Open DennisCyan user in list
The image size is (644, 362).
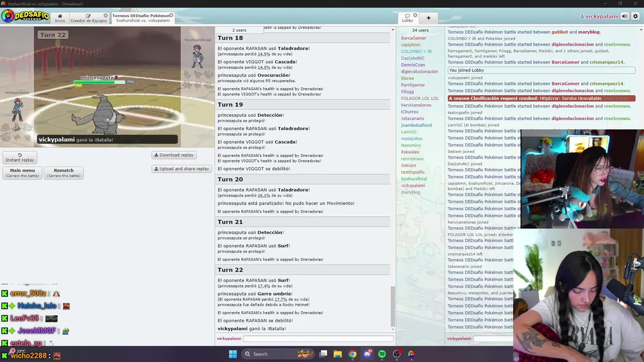[x=413, y=65]
